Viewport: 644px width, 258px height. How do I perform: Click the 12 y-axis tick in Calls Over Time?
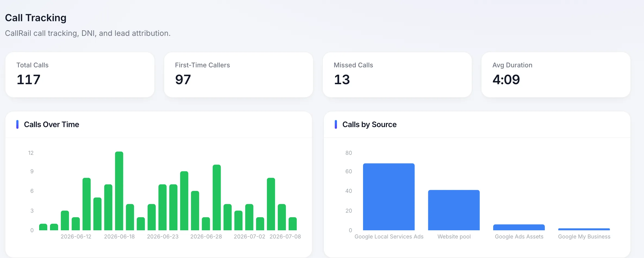pos(31,153)
